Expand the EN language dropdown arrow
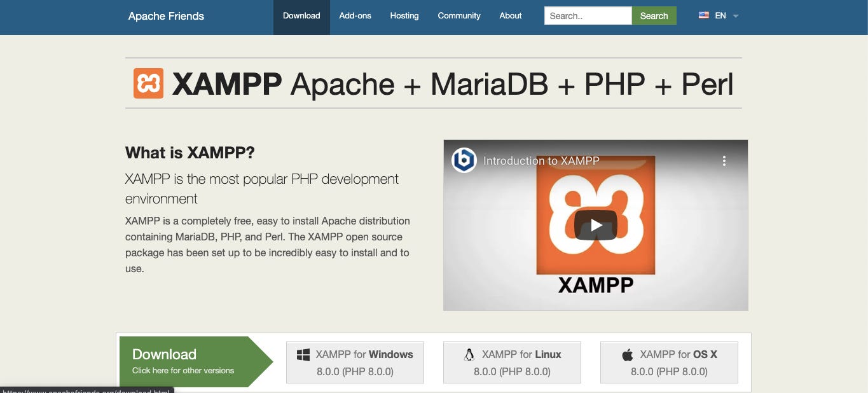The height and width of the screenshot is (393, 868). pyautogui.click(x=736, y=16)
